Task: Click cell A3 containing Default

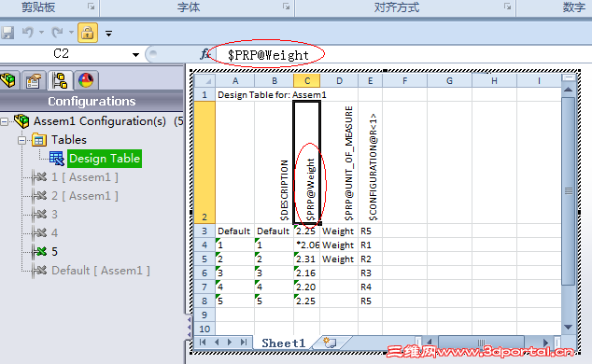Action: point(234,231)
